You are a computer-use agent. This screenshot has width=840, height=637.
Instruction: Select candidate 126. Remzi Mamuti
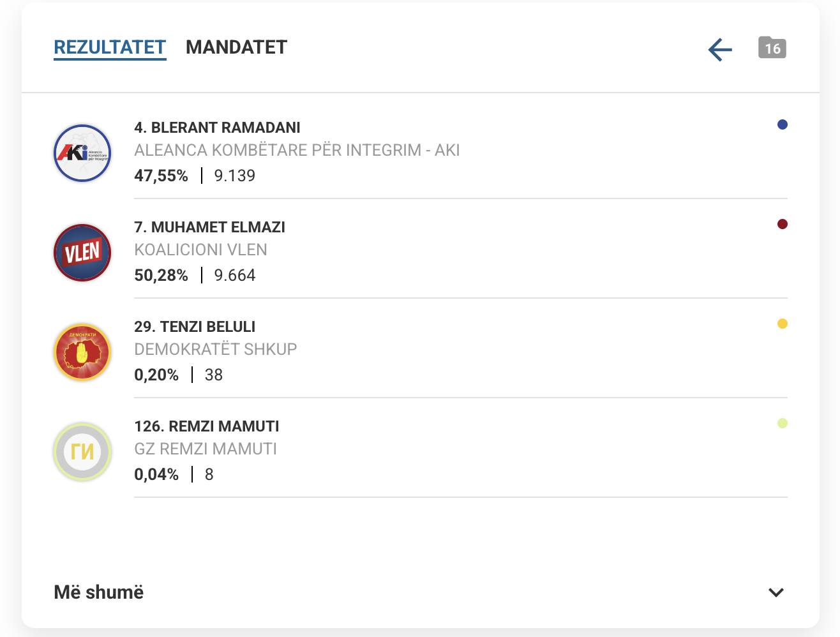(207, 426)
